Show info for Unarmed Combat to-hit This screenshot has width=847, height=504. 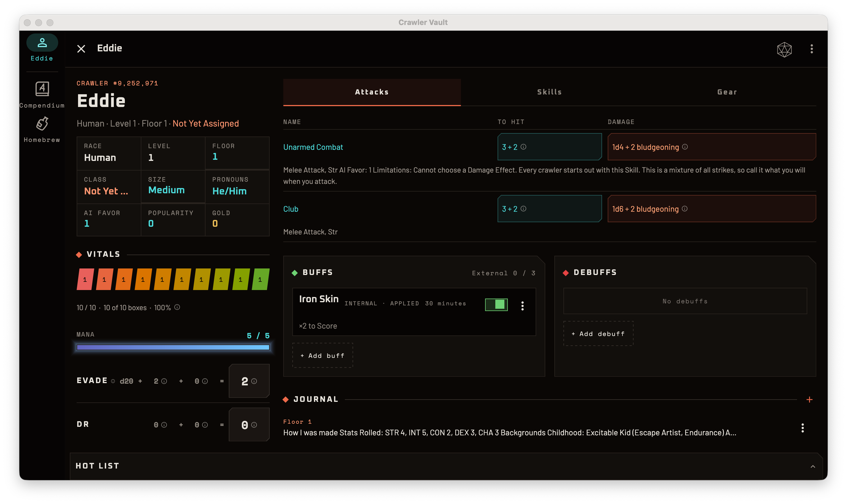click(523, 147)
